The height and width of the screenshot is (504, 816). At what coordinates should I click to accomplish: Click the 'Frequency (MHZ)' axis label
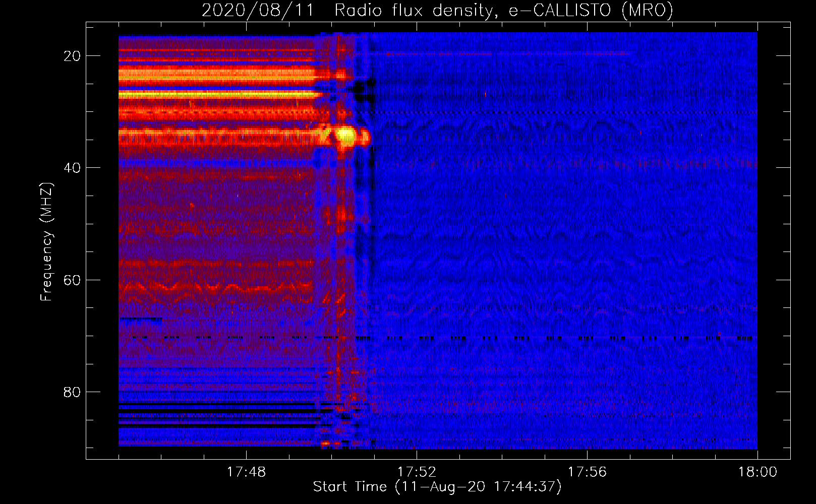46,242
